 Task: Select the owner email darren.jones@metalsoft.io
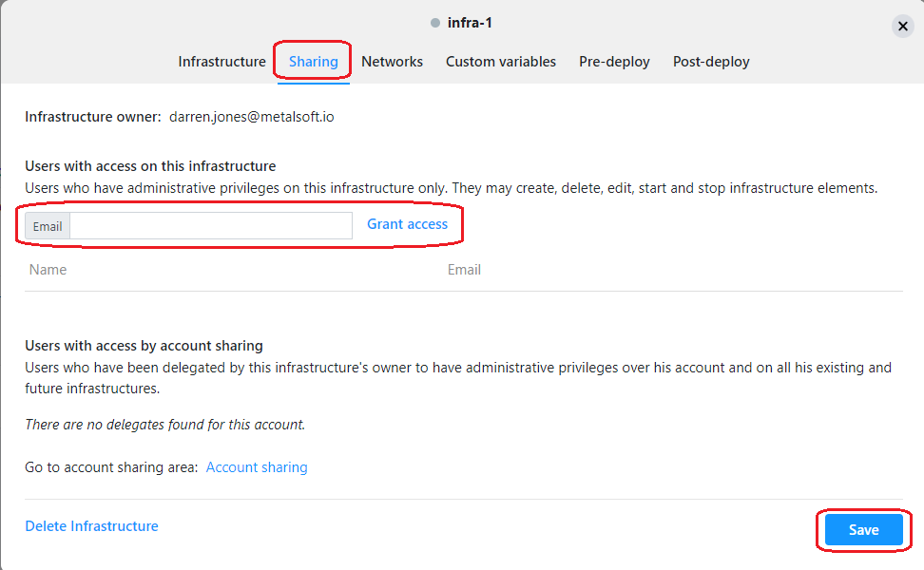point(252,117)
